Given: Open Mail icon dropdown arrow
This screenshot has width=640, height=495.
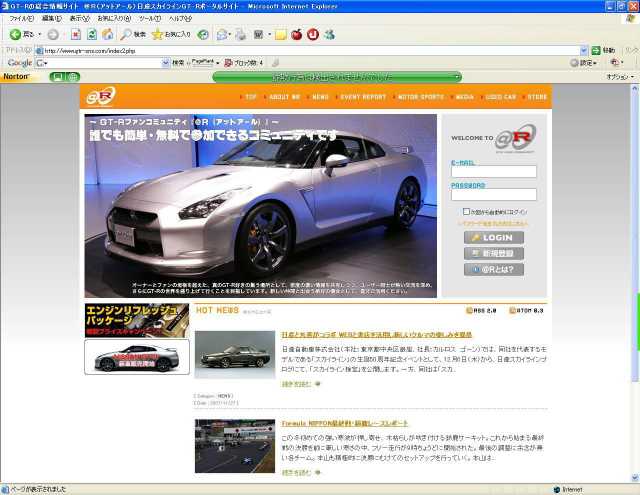Looking at the screenshot, I should [230, 35].
